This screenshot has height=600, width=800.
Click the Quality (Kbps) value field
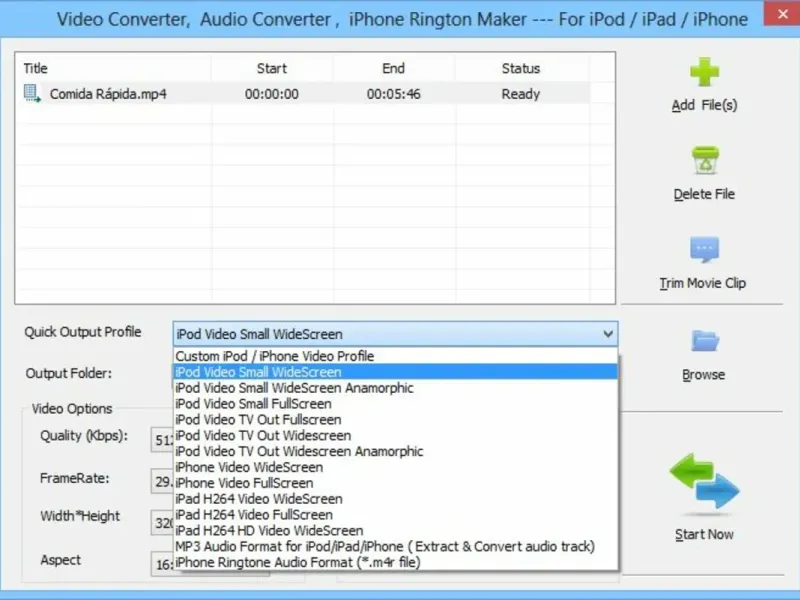click(162, 440)
